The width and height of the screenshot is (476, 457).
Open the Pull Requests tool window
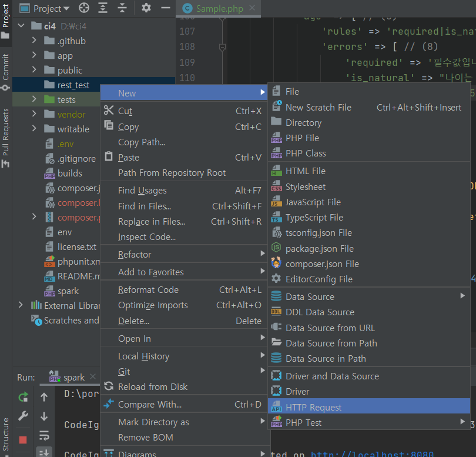click(5, 138)
